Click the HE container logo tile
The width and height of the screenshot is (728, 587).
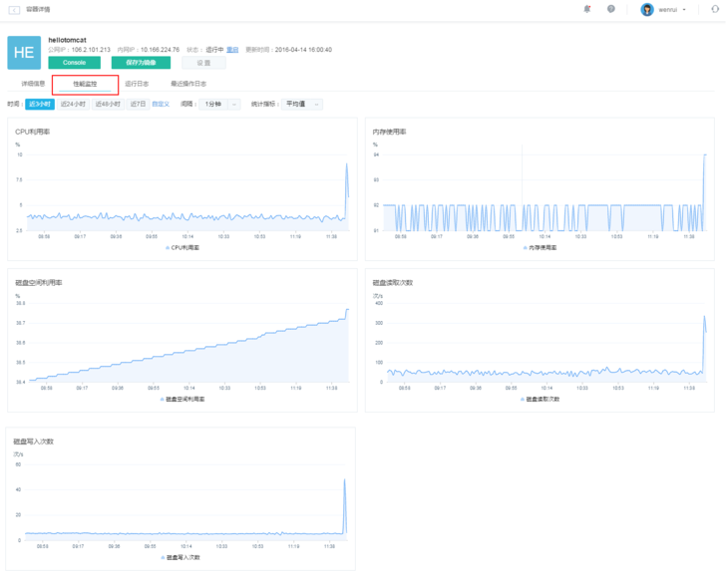(24, 53)
